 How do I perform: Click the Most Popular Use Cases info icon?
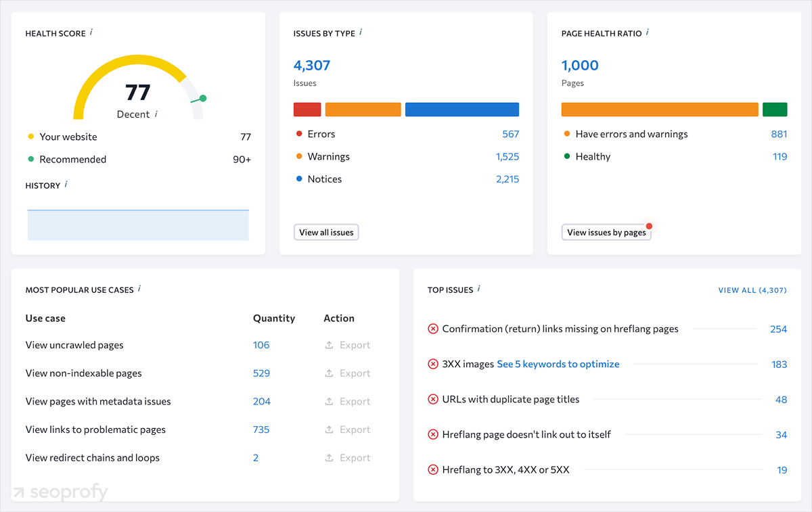tap(139, 289)
